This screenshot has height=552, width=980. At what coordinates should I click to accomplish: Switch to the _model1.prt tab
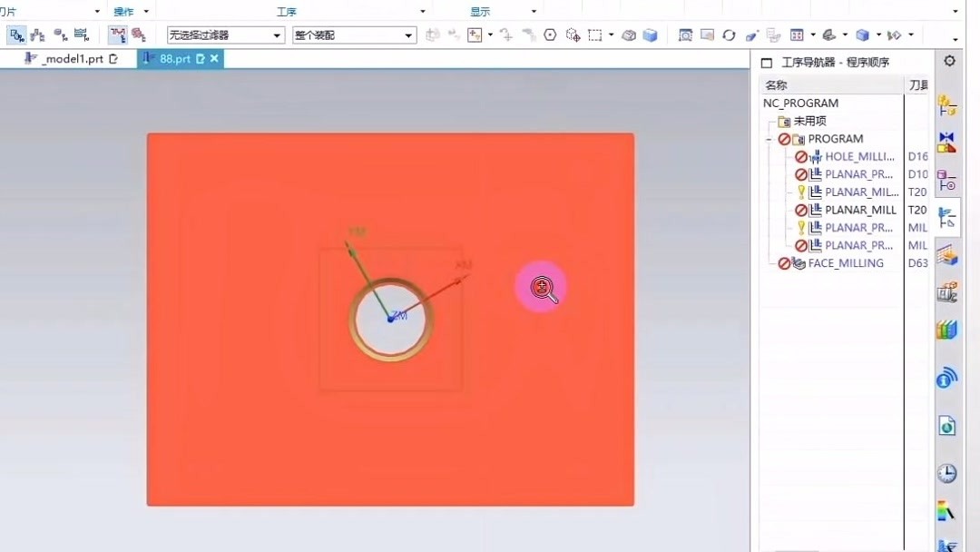click(63, 57)
